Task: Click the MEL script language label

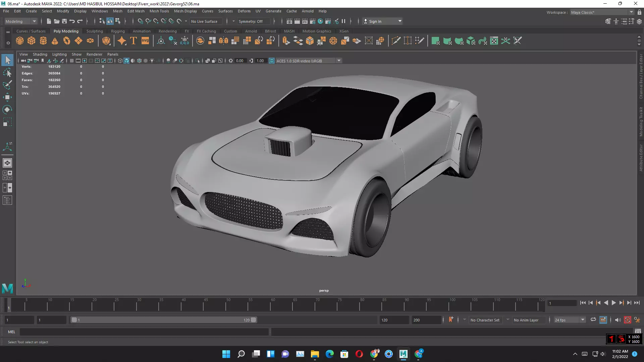Action: 12,332
